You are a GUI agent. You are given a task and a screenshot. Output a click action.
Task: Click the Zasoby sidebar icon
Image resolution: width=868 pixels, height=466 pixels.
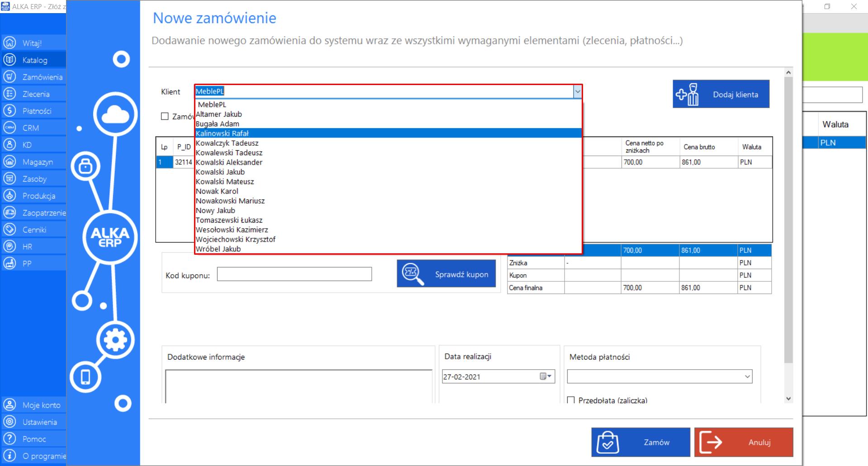[x=9, y=179]
